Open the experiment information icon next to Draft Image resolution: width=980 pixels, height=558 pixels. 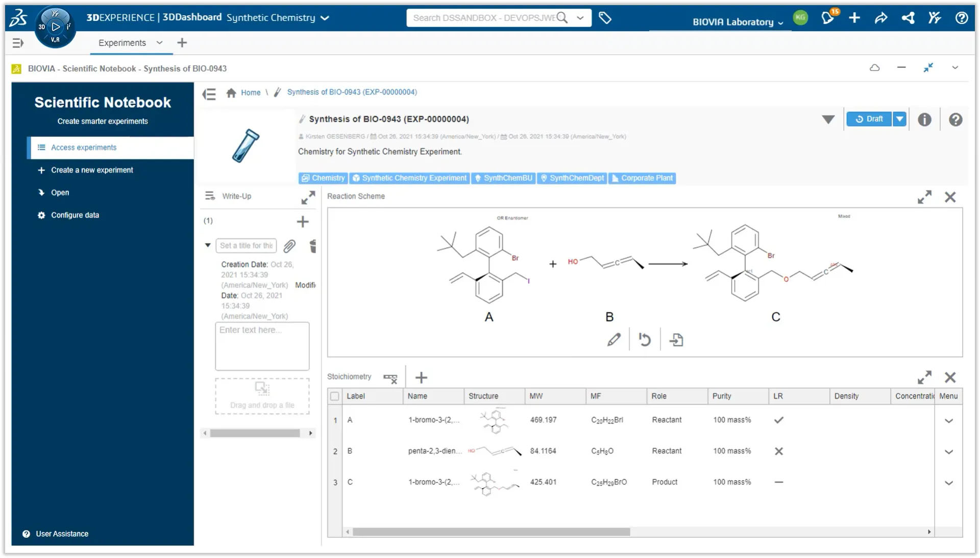pyautogui.click(x=924, y=119)
